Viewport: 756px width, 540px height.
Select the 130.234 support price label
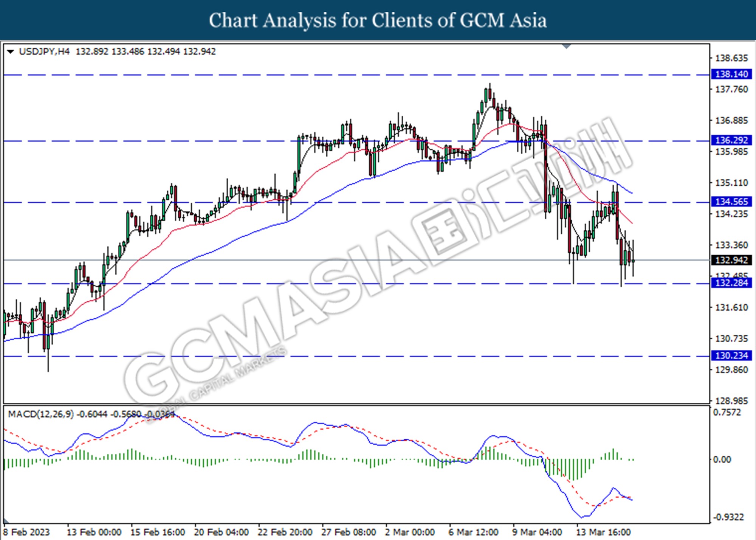(731, 355)
